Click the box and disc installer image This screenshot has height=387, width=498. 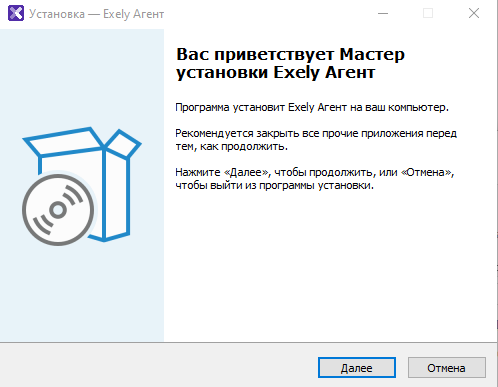tap(82, 186)
